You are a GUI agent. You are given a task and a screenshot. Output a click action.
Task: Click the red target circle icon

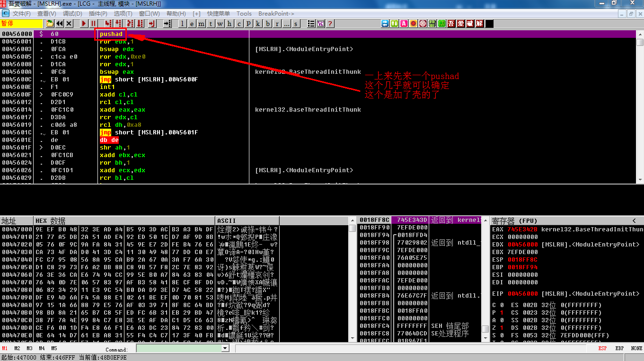[423, 23]
